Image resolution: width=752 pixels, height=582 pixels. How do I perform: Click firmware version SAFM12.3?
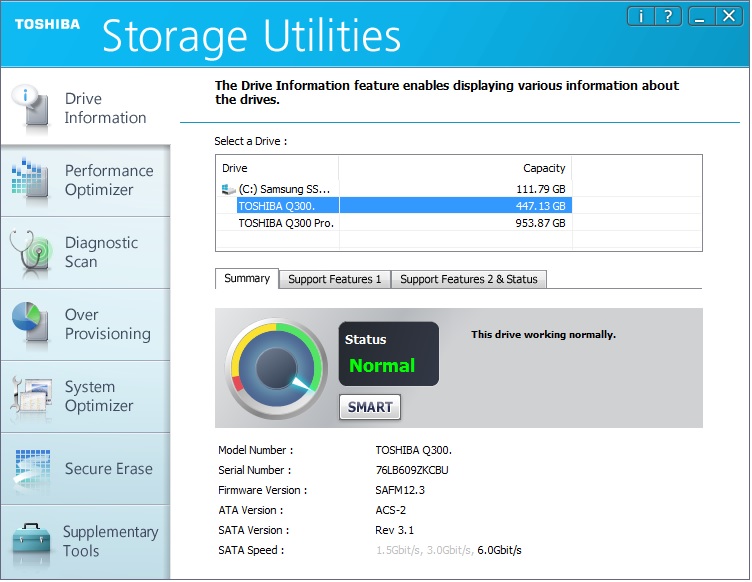point(400,490)
